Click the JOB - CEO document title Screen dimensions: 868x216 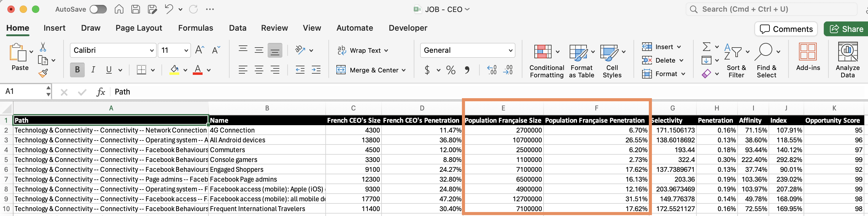click(444, 10)
